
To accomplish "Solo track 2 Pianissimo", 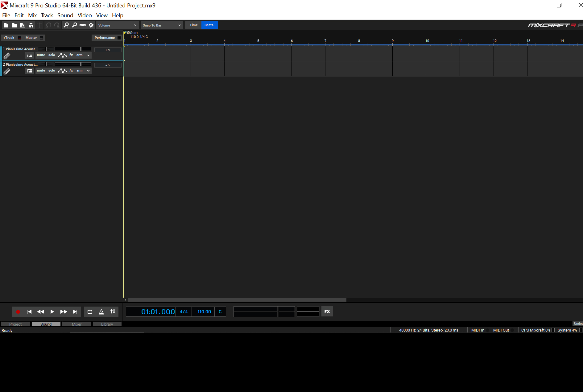I will click(52, 71).
